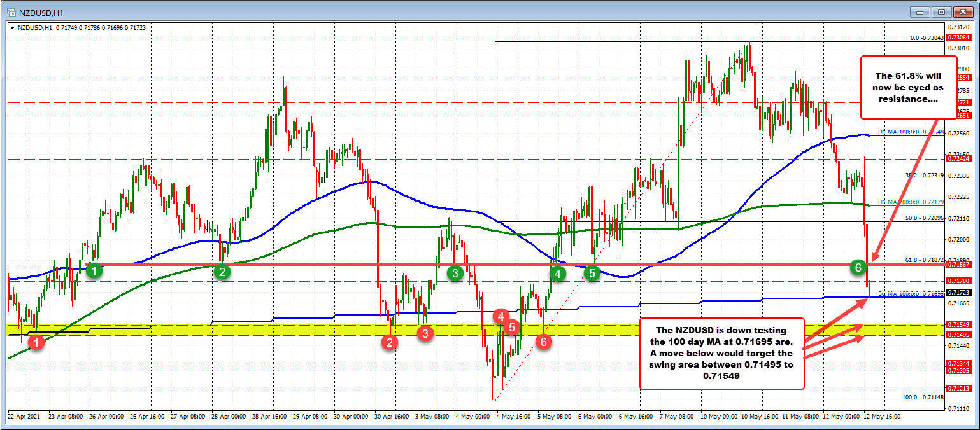Screen dimensions: 980x430
Task: Click the red 0.71495 price tag
Action: 958,335
